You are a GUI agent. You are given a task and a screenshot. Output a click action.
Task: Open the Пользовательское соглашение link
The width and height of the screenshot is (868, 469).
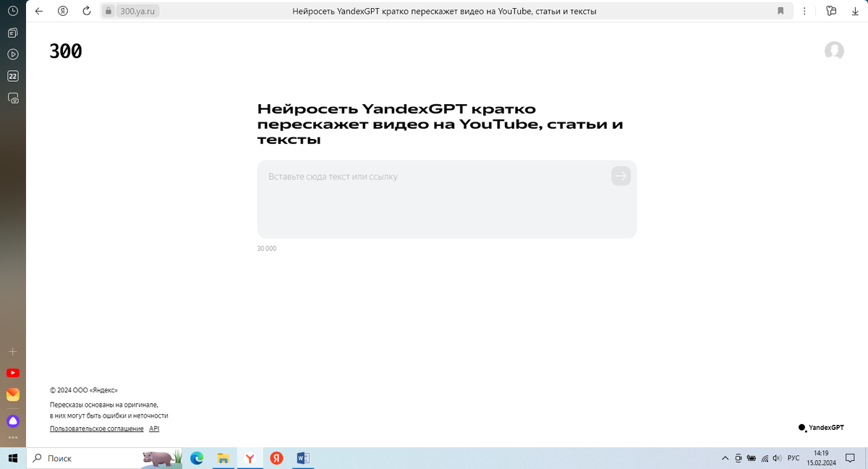coord(96,429)
